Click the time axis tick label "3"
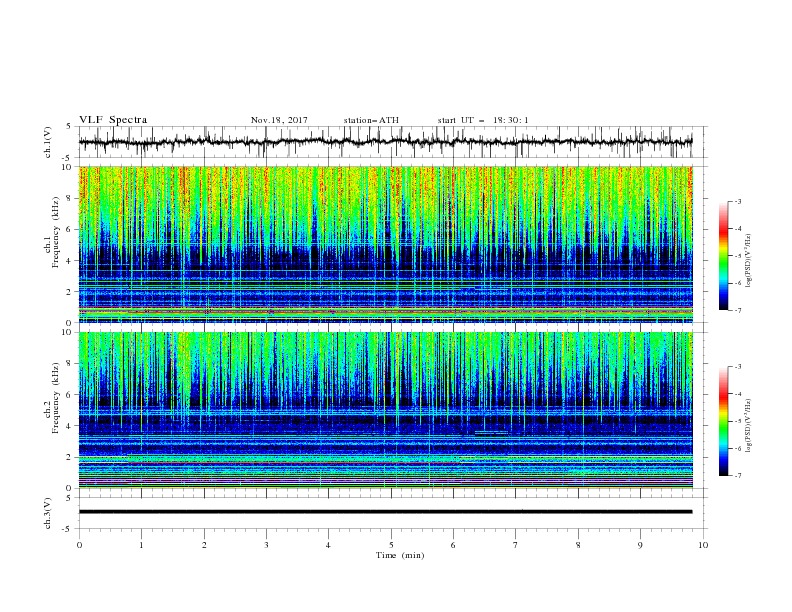 click(266, 545)
